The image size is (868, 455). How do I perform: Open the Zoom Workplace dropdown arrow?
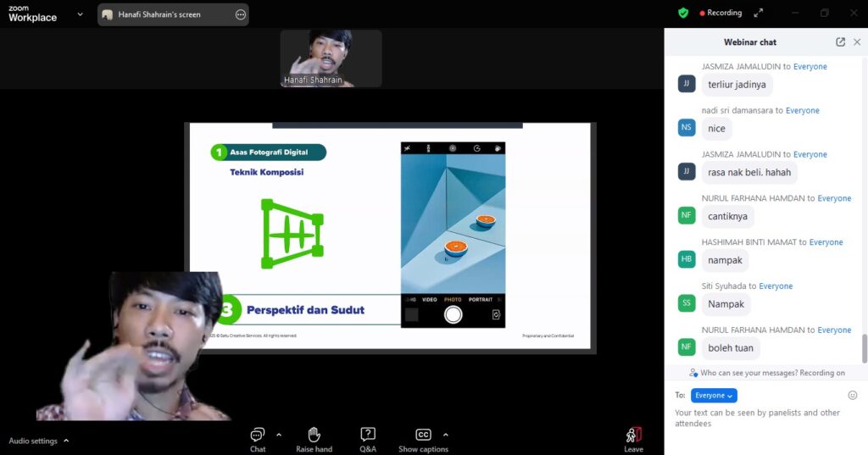click(x=80, y=14)
